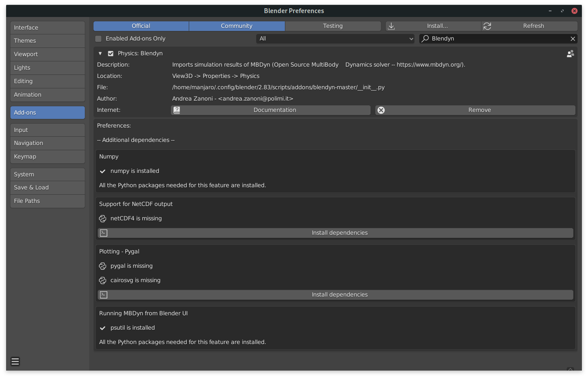Open the Interface preferences section

(47, 28)
